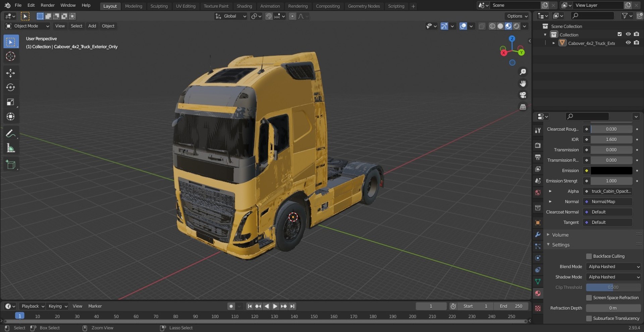Image resolution: width=644 pixels, height=332 pixels.
Task: Switch to rendered viewport shading
Action: click(517, 26)
